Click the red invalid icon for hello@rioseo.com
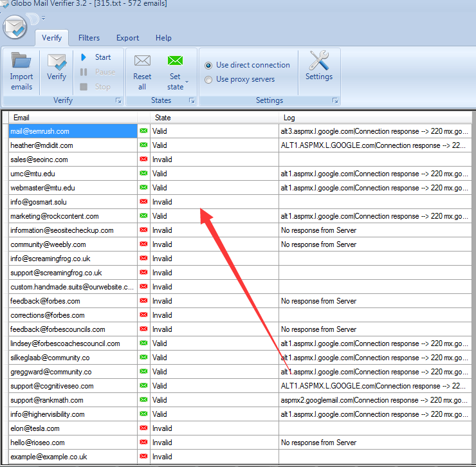Image resolution: width=476 pixels, height=467 pixels. pyautogui.click(x=143, y=442)
